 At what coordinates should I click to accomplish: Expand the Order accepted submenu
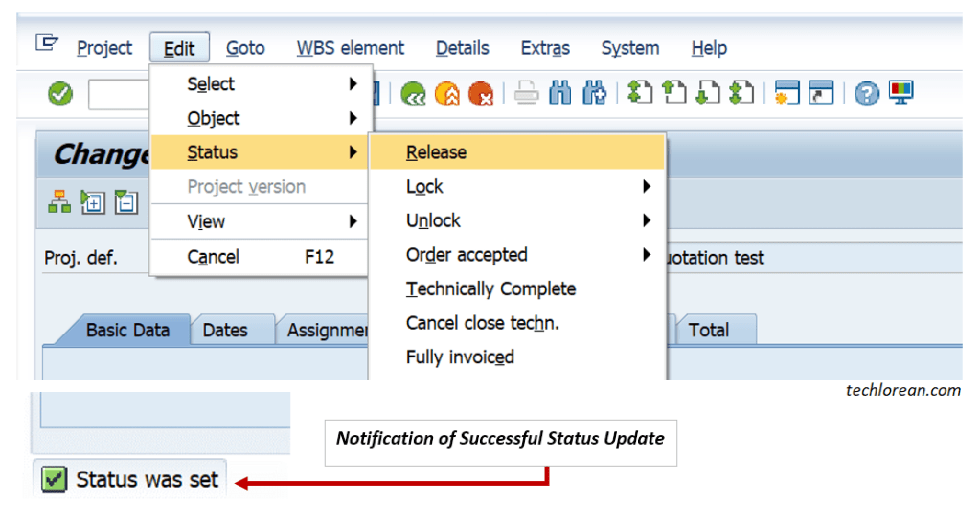point(517,254)
